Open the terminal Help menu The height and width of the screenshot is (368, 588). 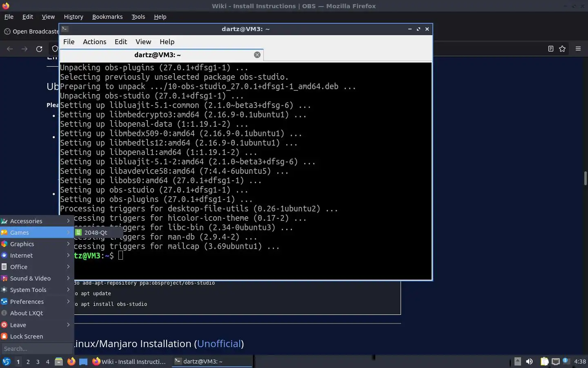[x=167, y=42]
